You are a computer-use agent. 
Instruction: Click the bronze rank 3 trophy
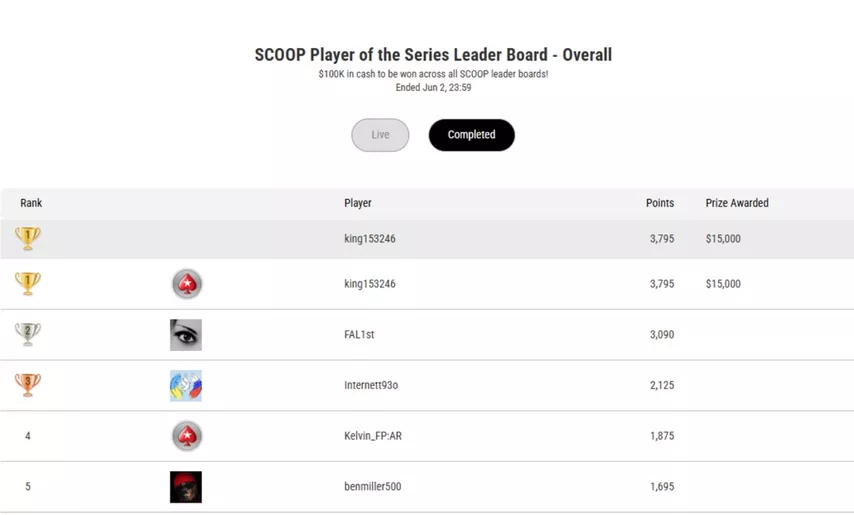tap(28, 384)
